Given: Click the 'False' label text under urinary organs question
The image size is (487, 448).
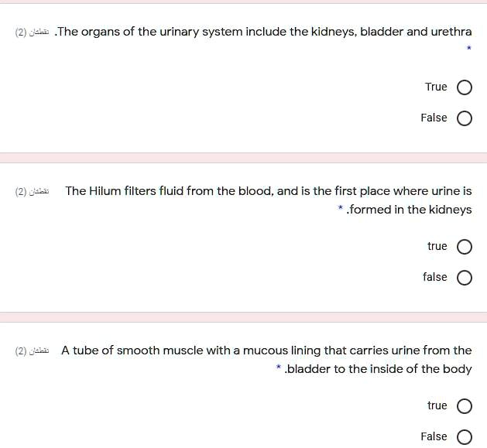Looking at the screenshot, I should click(434, 118).
